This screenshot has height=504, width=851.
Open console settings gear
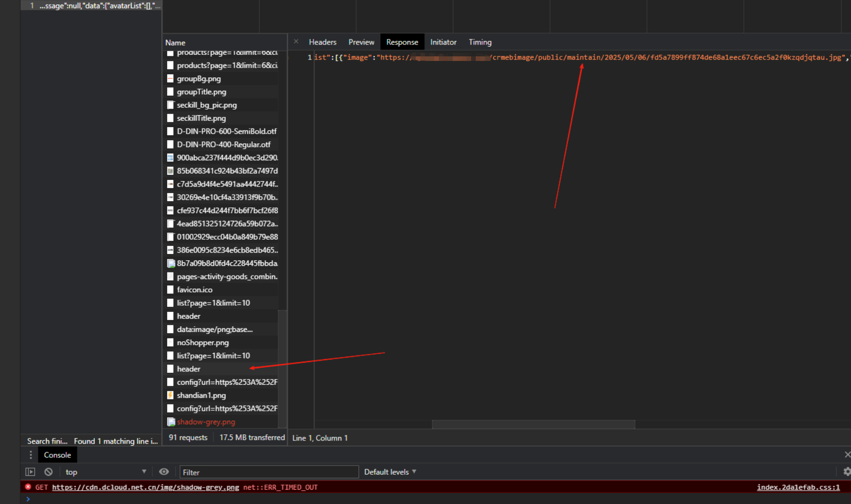[847, 472]
